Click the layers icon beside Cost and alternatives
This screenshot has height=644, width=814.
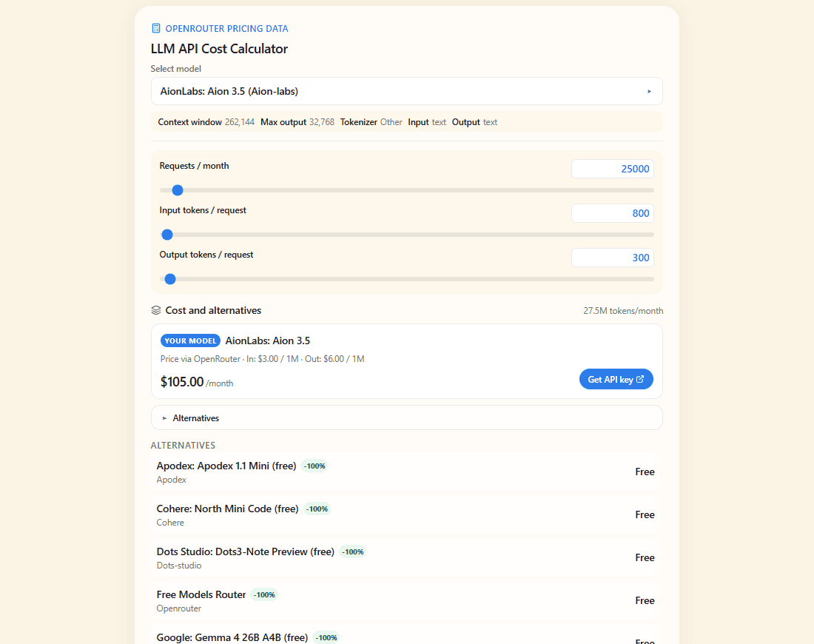155,310
